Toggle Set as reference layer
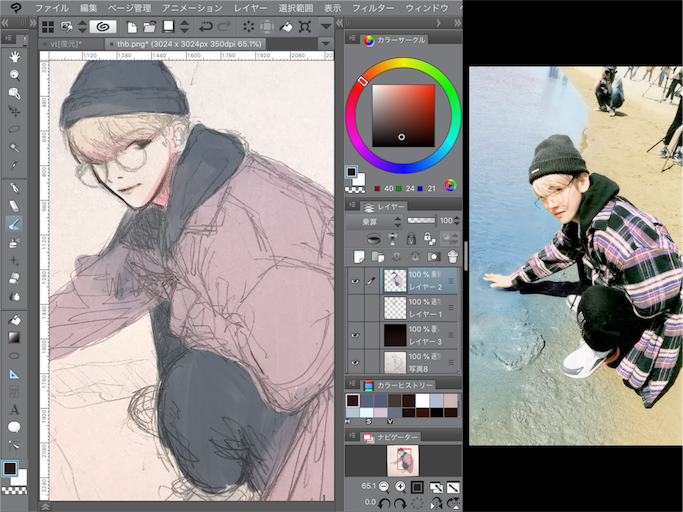Viewport: 683px width, 512px height. (x=392, y=238)
